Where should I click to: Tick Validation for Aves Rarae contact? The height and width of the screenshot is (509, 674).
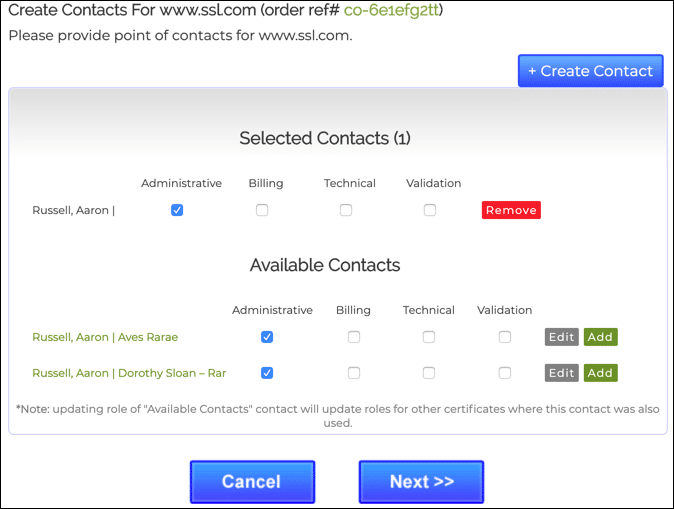(x=505, y=337)
